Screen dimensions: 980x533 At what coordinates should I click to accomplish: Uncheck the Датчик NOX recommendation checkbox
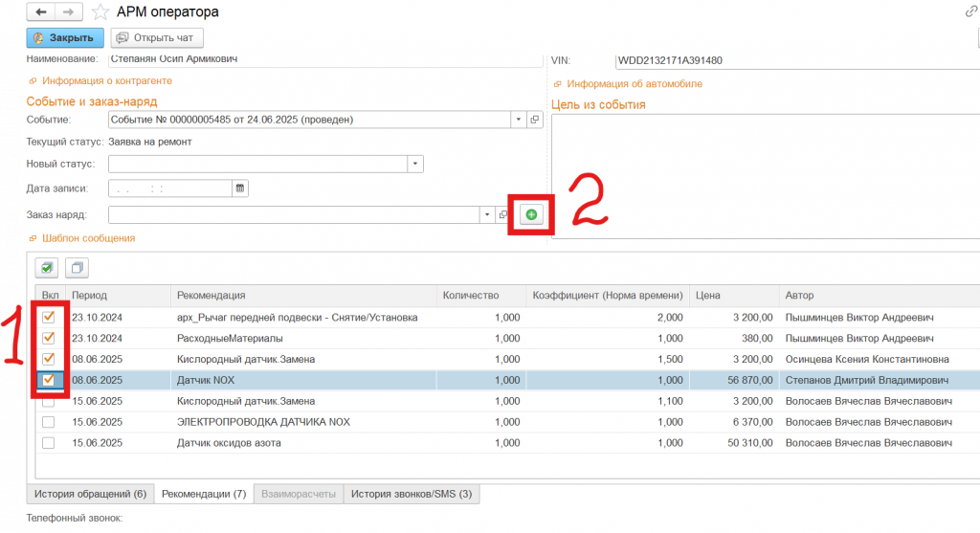click(x=48, y=380)
